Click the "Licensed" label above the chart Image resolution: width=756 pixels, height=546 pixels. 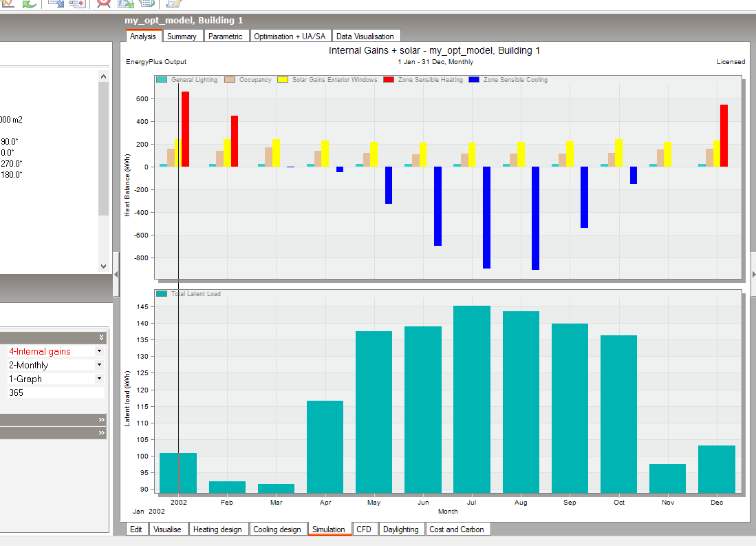pos(731,62)
